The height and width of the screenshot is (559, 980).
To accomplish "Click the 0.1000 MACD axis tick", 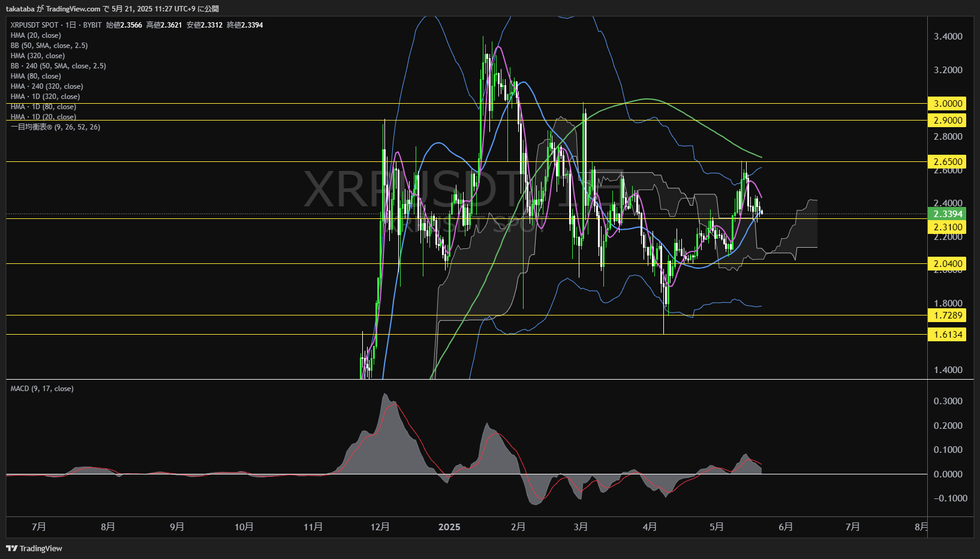I will point(948,450).
